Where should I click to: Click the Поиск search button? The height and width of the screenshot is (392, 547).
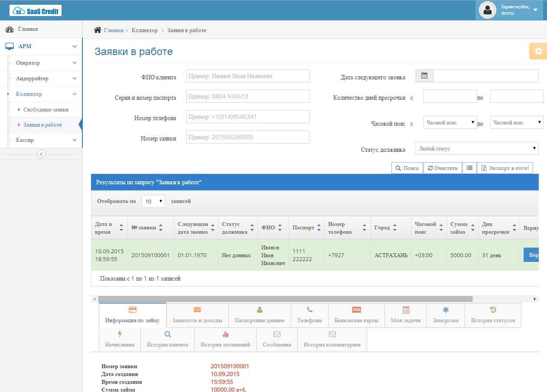(x=407, y=168)
